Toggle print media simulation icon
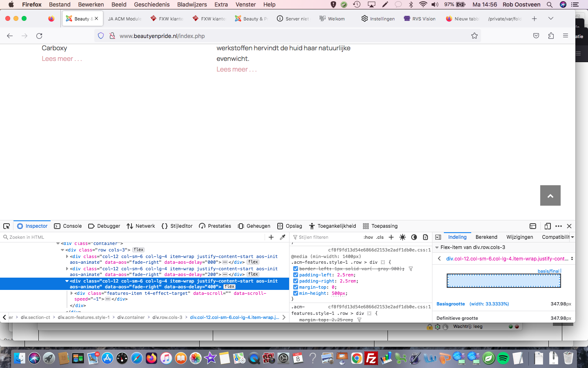The height and width of the screenshot is (368, 588). (425, 237)
